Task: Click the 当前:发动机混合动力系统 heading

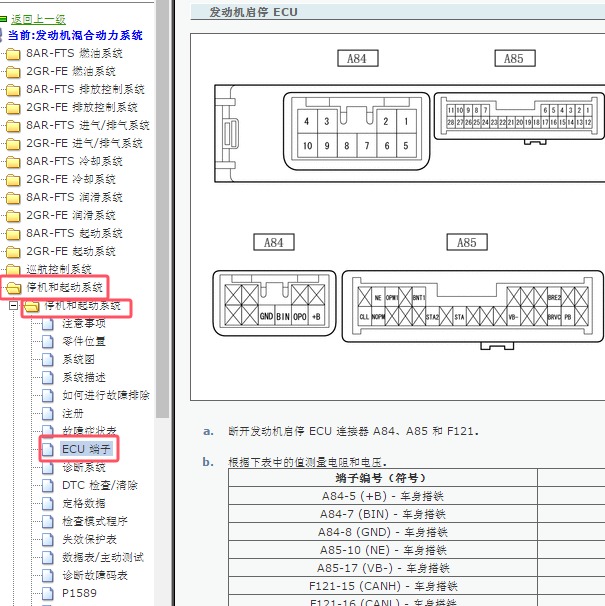Action: (x=75, y=35)
